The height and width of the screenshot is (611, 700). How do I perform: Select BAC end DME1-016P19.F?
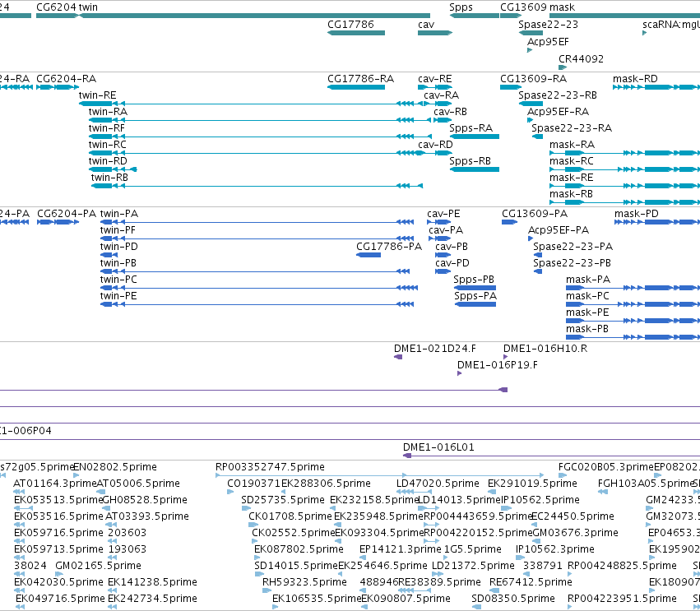pos(498,365)
